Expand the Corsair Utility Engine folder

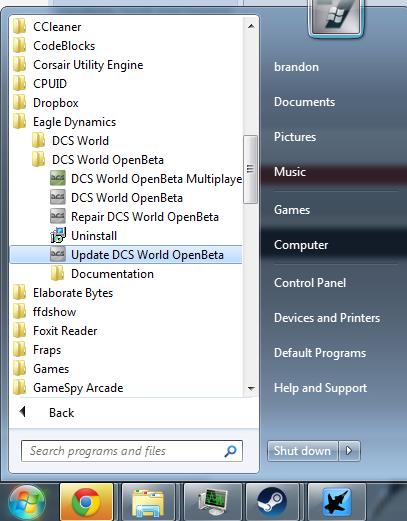click(x=88, y=65)
